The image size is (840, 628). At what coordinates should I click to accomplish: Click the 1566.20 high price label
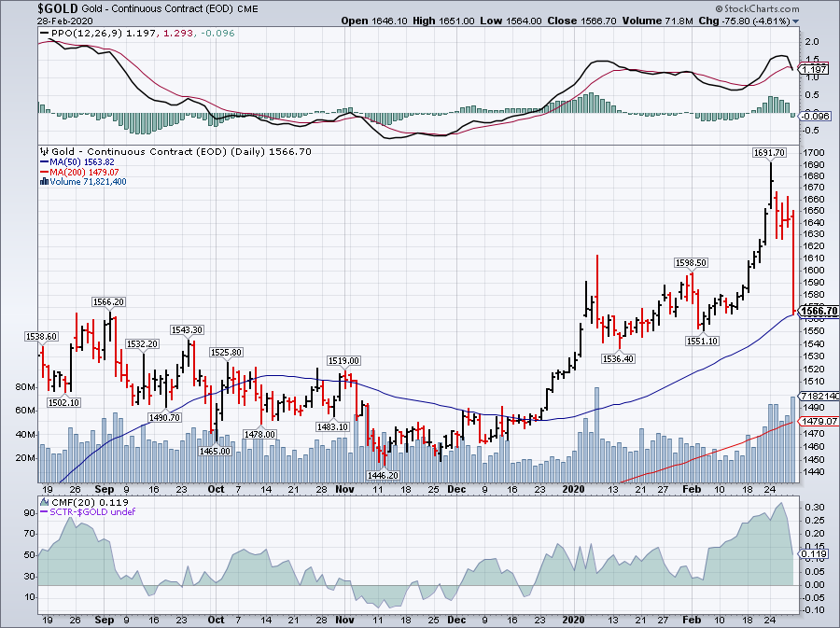[x=108, y=302]
